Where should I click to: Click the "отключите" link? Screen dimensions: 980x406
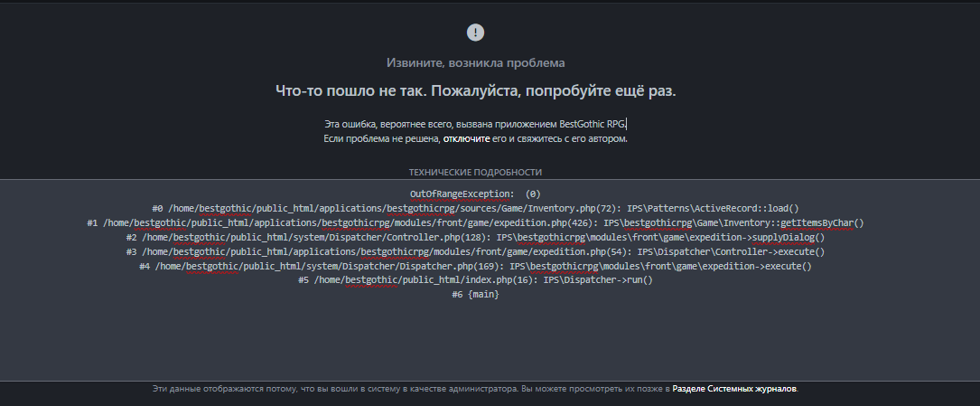pos(466,139)
